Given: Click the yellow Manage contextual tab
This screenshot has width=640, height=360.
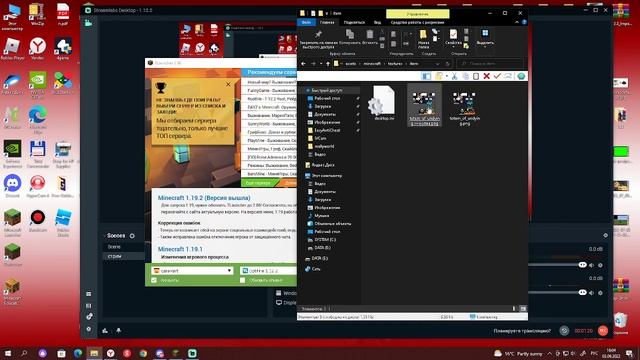Looking at the screenshot, I should click(x=418, y=14).
